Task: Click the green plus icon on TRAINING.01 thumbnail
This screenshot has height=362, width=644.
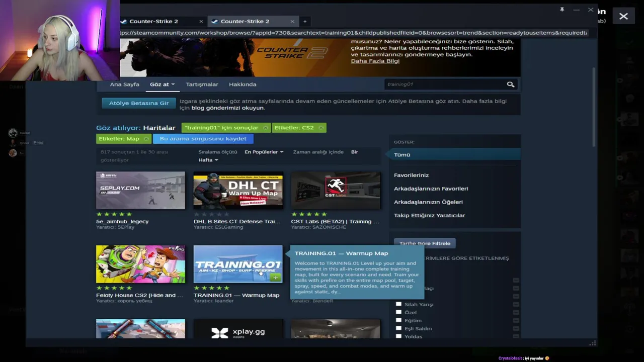Action: (276, 277)
